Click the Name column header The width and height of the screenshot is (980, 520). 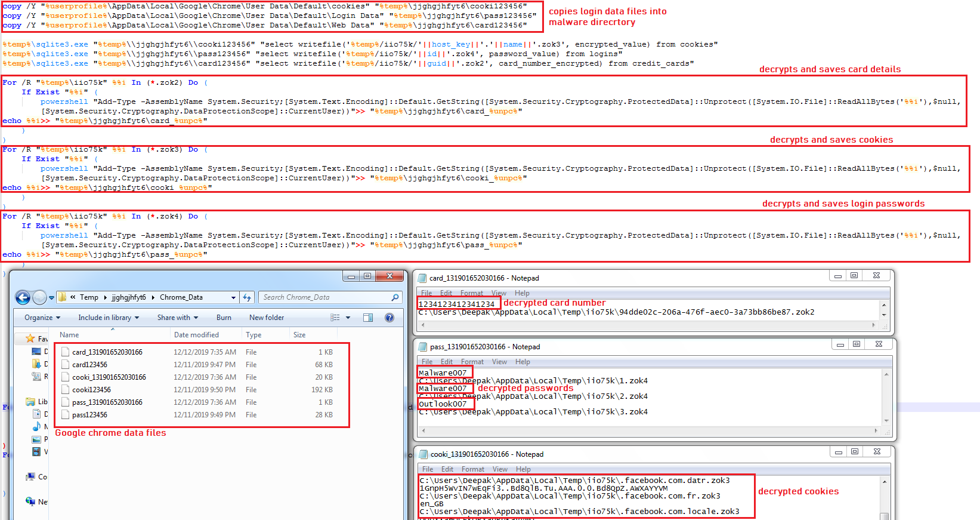point(69,335)
